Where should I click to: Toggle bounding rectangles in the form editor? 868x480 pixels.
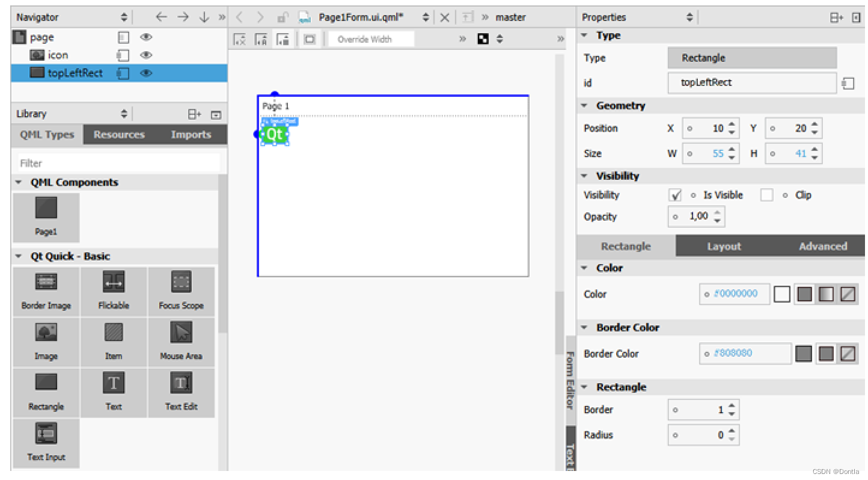(310, 40)
